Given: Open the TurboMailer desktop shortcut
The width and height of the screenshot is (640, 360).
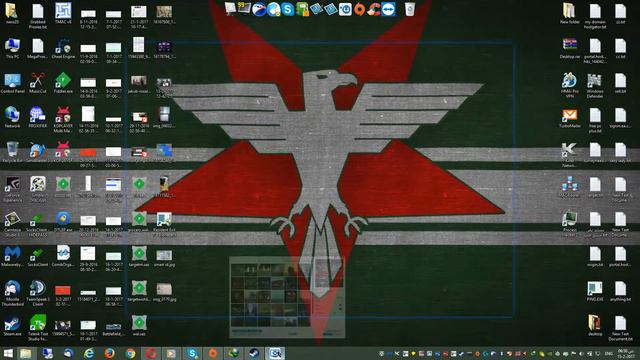Looking at the screenshot, I should (x=569, y=118).
